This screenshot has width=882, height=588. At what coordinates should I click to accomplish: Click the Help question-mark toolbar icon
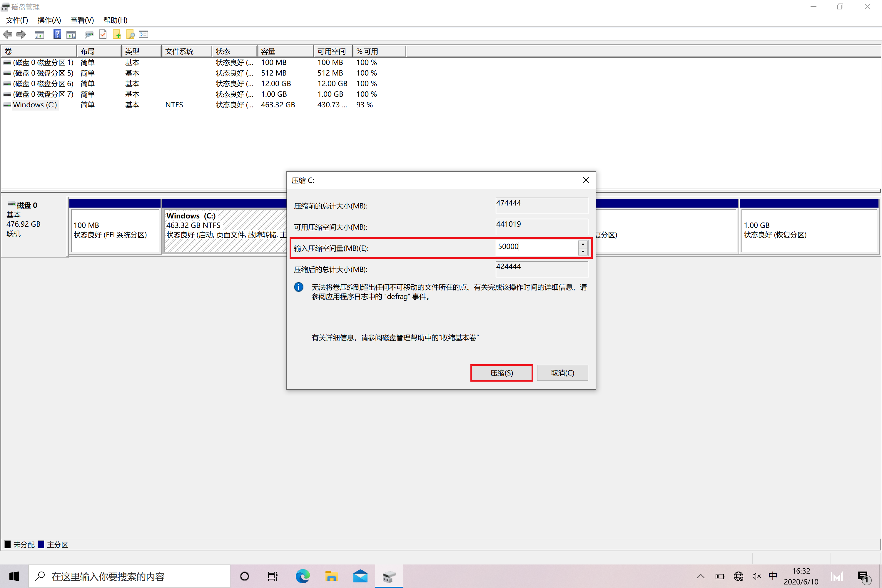click(57, 34)
